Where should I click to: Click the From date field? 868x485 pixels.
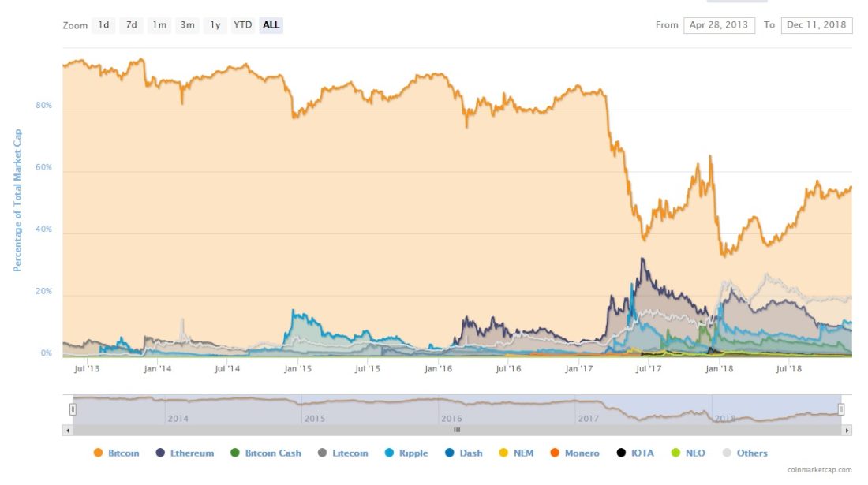(719, 25)
